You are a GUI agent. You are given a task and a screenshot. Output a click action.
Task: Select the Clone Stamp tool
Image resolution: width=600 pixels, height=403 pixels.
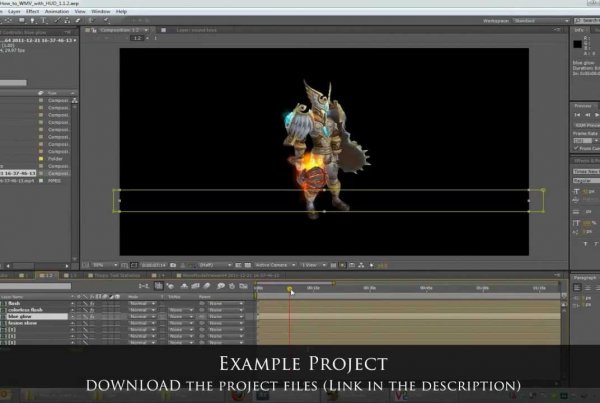(x=67, y=21)
